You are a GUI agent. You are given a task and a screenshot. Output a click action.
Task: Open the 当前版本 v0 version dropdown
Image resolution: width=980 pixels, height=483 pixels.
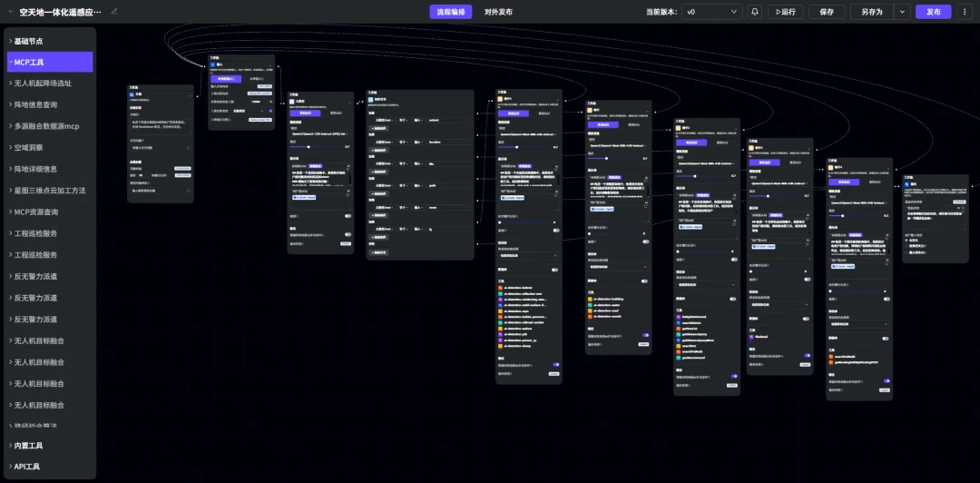(712, 12)
